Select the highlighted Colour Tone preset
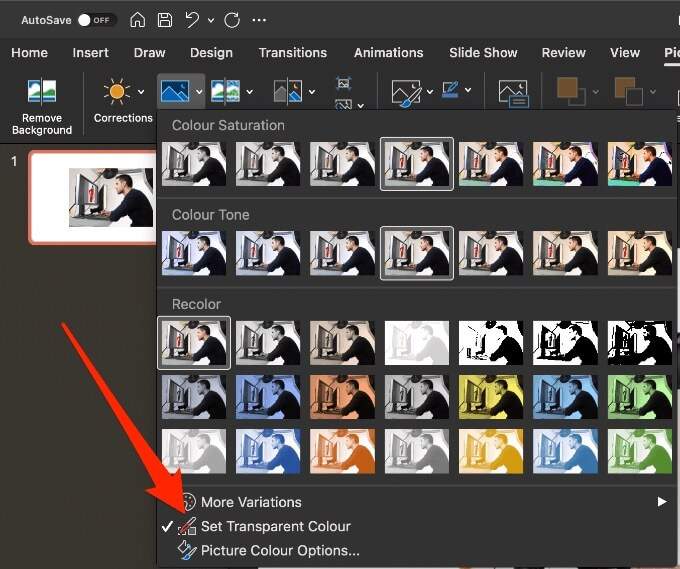This screenshot has height=569, width=680. (417, 253)
